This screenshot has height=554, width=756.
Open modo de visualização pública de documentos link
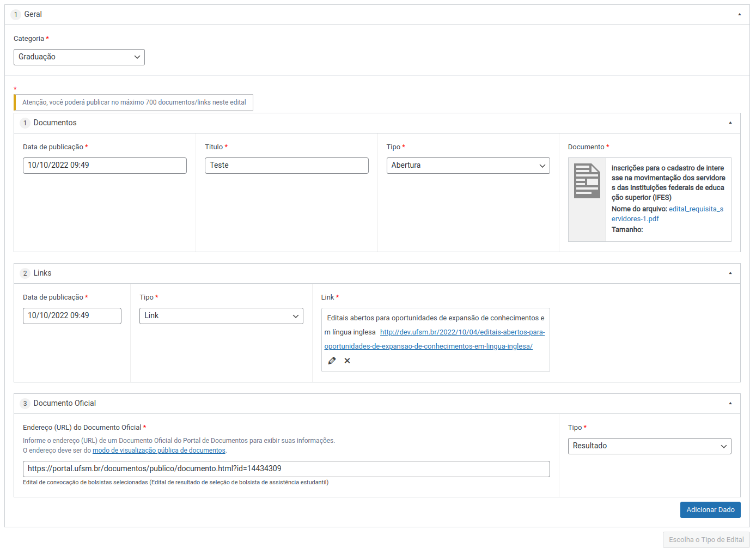pos(158,450)
